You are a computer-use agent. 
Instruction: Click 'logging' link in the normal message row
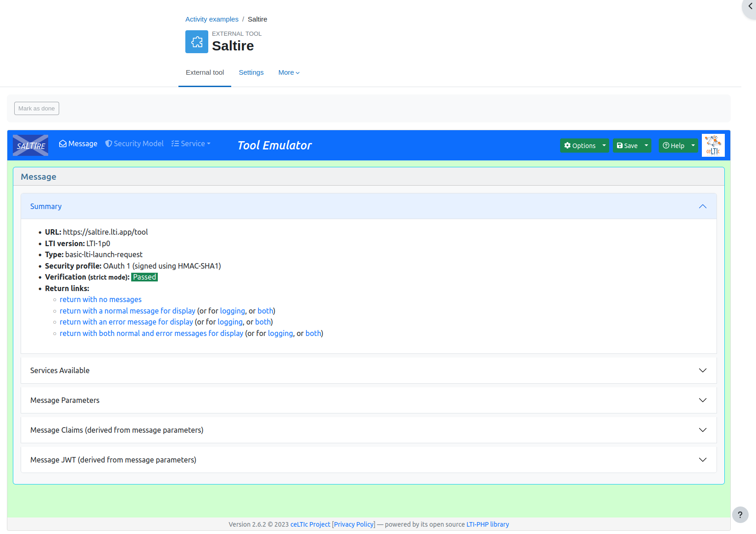(233, 311)
